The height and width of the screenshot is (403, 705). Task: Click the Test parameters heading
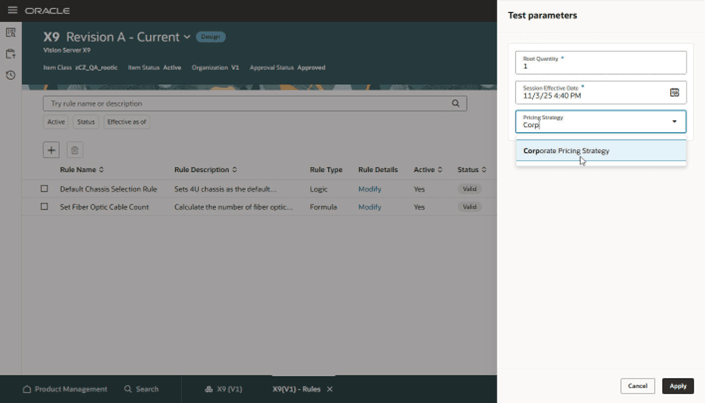click(x=542, y=15)
